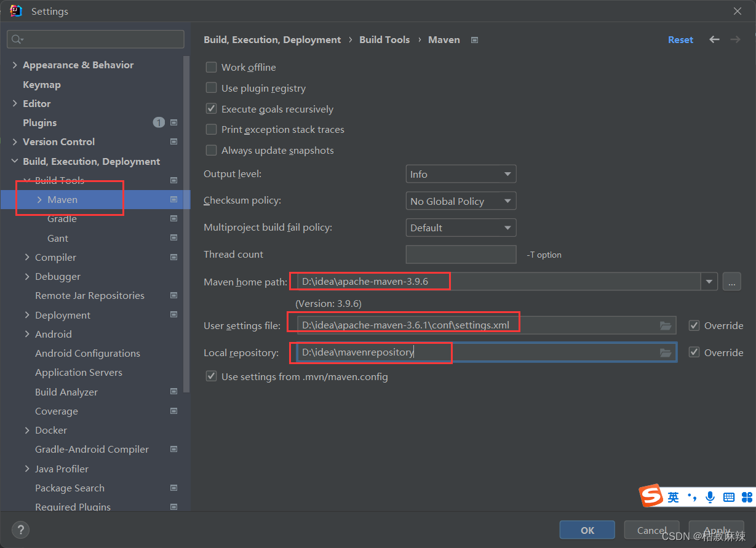The height and width of the screenshot is (548, 756).
Task: Click project-level icon beside Plugins
Action: point(173,122)
